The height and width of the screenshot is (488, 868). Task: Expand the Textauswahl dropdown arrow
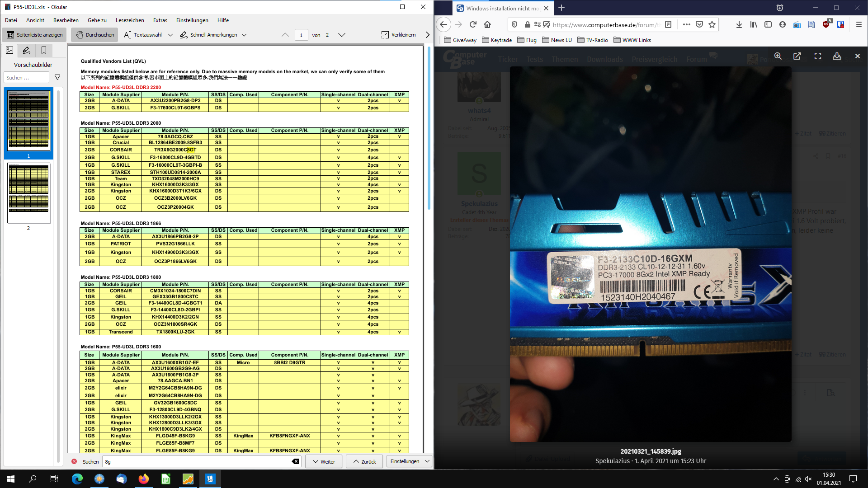170,35
